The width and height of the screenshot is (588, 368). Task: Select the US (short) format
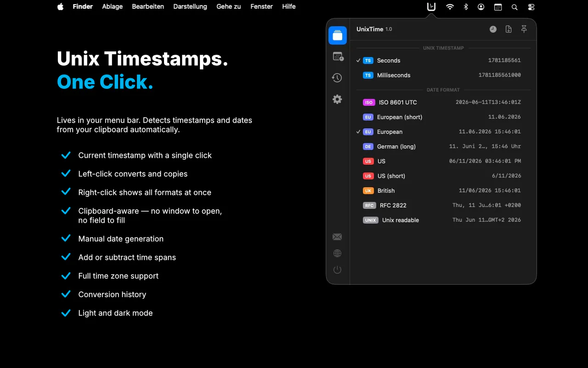tap(443, 176)
